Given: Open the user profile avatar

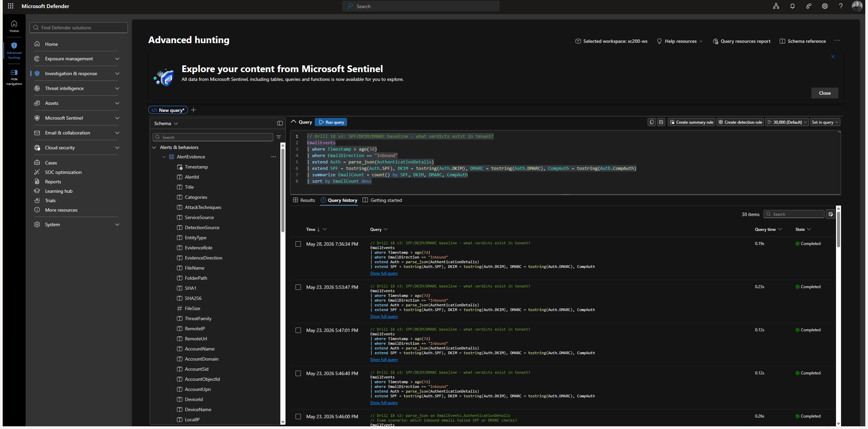Looking at the screenshot, I should coord(857,6).
